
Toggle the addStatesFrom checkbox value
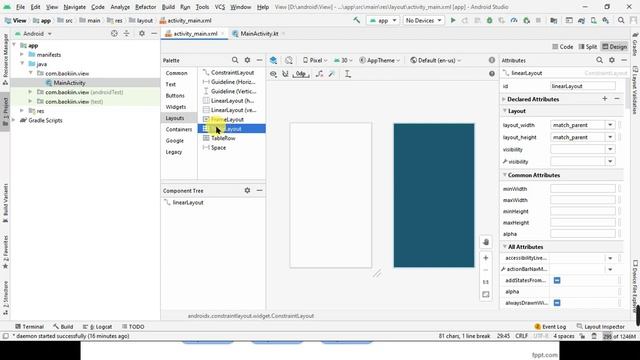557,280
